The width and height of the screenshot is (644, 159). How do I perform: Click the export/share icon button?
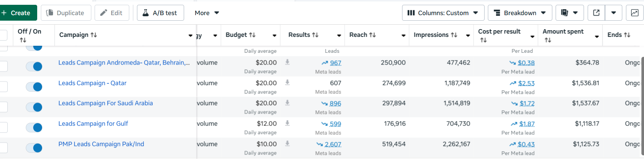pyautogui.click(x=597, y=13)
